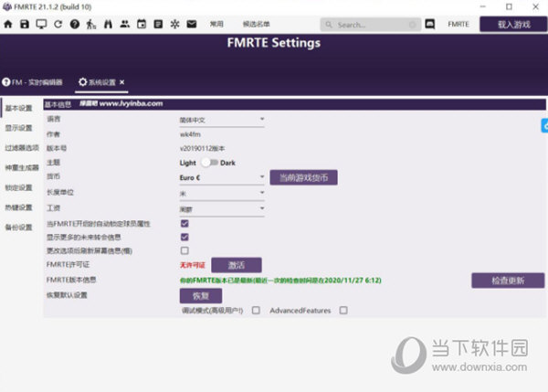The width and height of the screenshot is (548, 392).
Task: Open the 常用 toolbar menu
Action: click(x=216, y=24)
